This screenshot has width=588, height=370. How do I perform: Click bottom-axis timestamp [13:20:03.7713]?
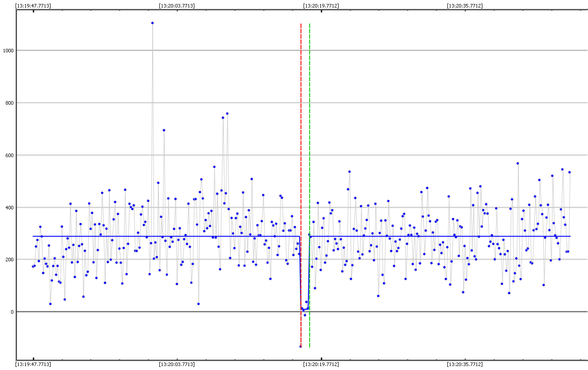(177, 365)
